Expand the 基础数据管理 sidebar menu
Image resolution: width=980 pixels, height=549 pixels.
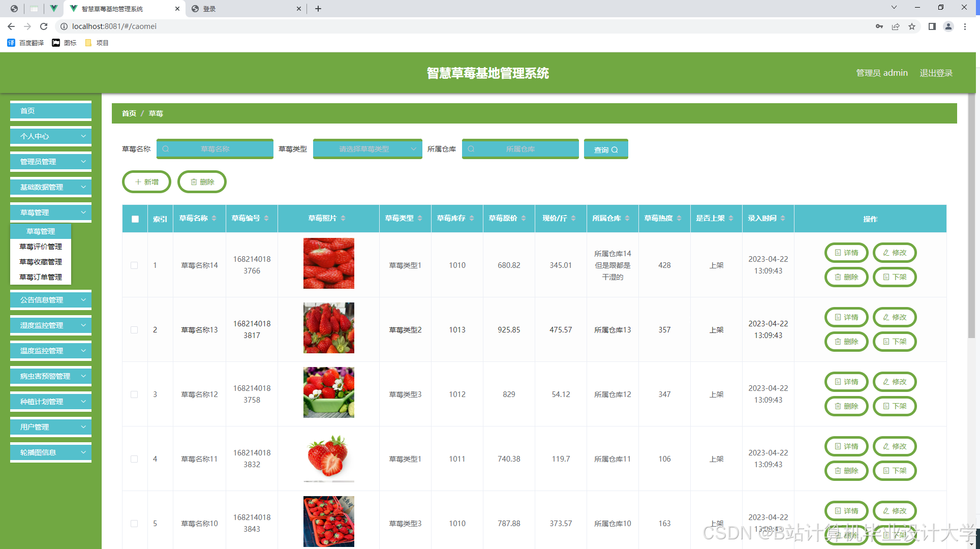click(51, 187)
